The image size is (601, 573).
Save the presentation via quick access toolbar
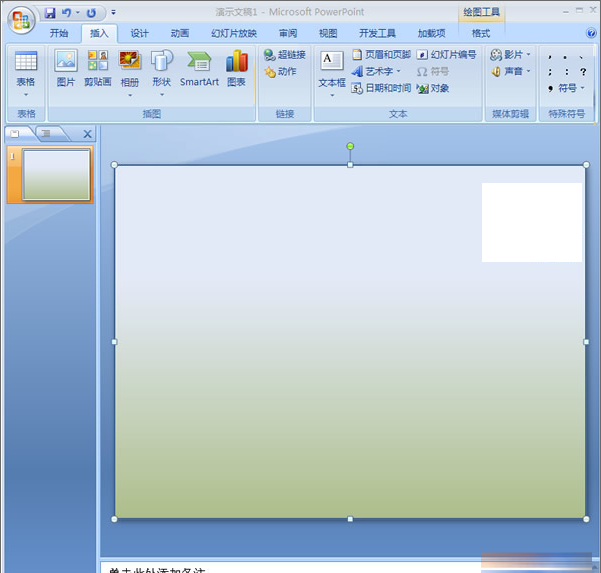tap(50, 13)
